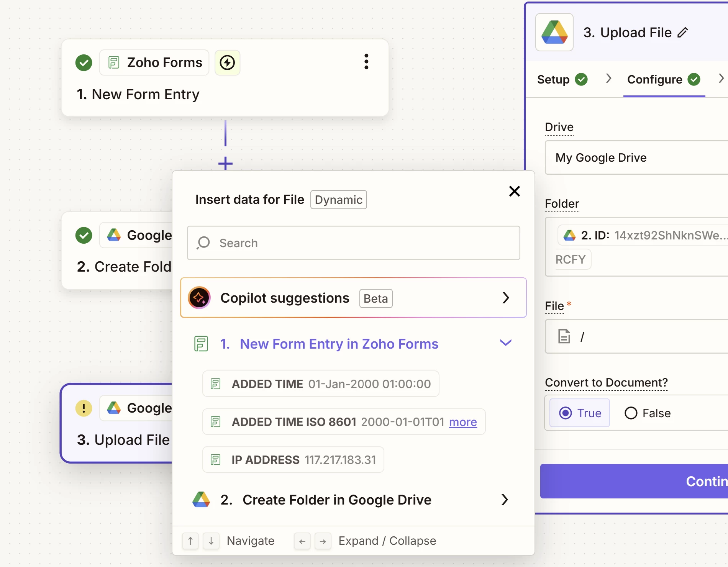Click the Zoho Forms app icon in step 1

coord(114,62)
